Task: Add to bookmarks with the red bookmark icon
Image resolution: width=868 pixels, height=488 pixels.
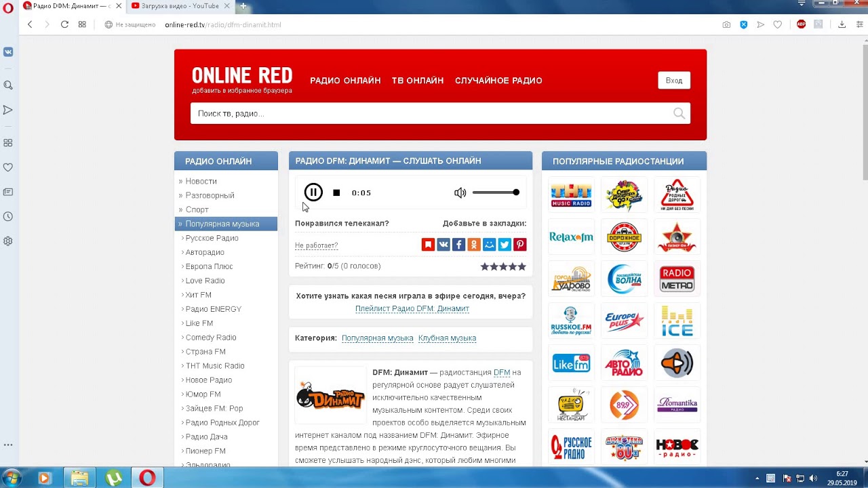Action: [x=428, y=245]
